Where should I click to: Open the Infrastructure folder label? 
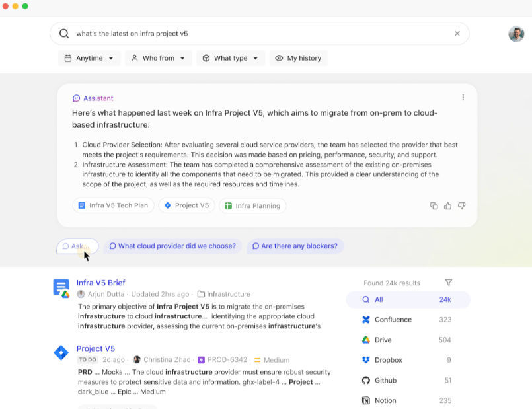tap(224, 294)
